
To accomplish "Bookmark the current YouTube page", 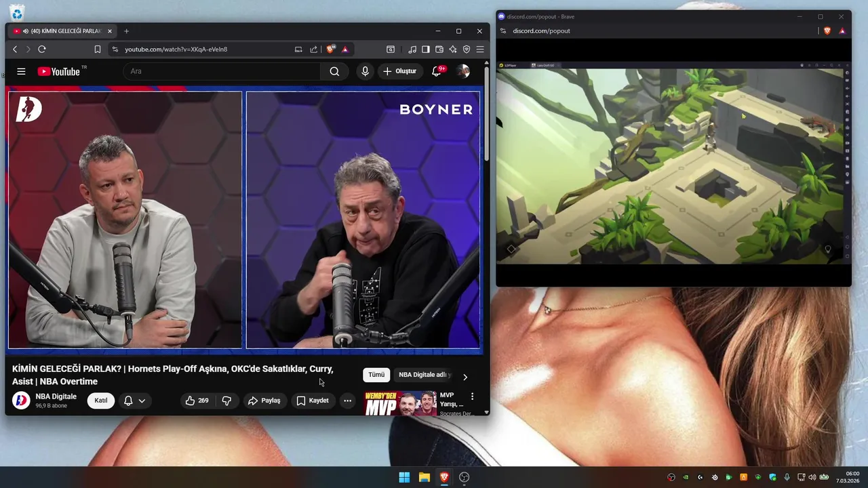I will click(x=98, y=49).
